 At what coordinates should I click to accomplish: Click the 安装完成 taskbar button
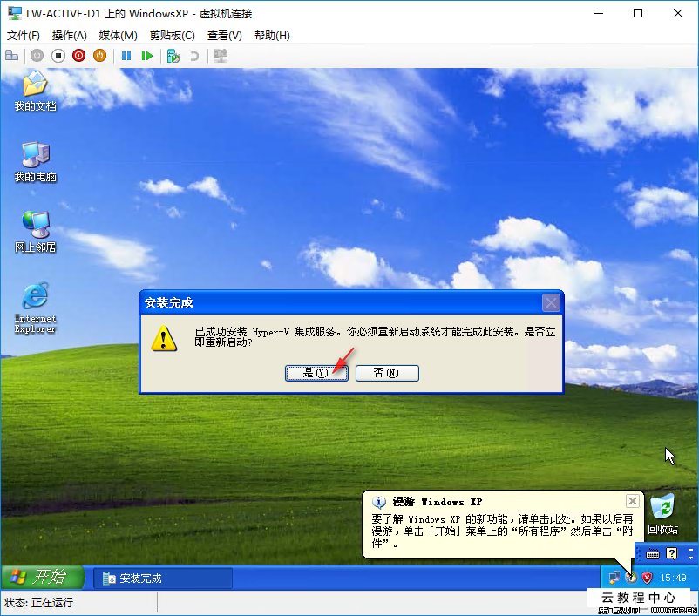(163, 579)
